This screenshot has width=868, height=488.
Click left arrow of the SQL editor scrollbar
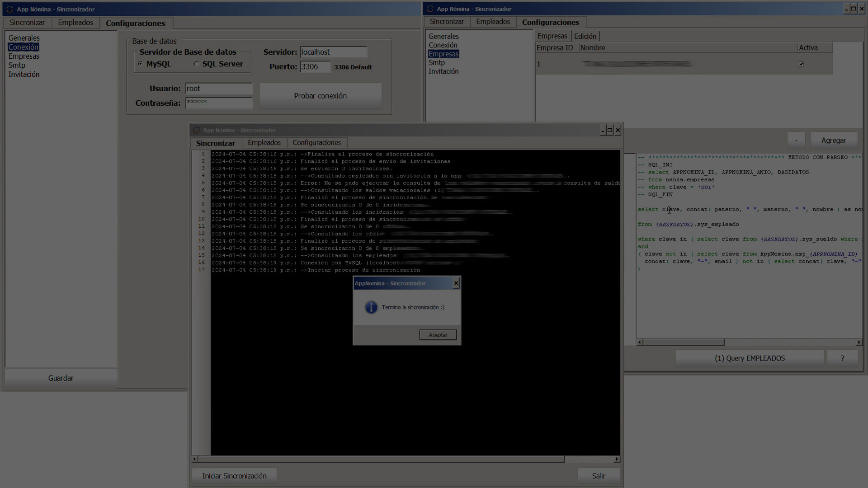coord(640,343)
